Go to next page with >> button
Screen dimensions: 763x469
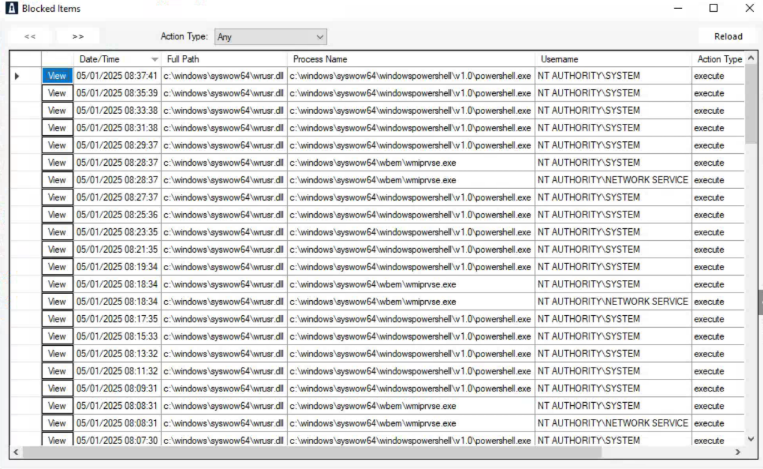click(78, 36)
